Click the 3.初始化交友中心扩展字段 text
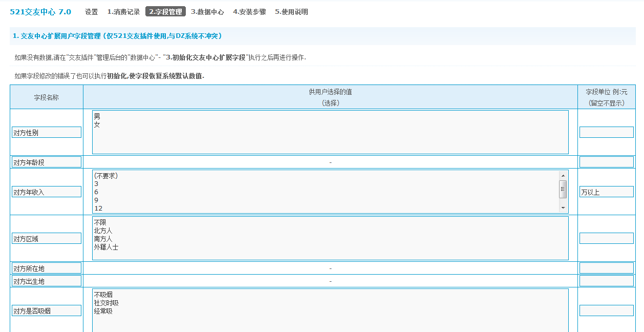 [x=206, y=57]
